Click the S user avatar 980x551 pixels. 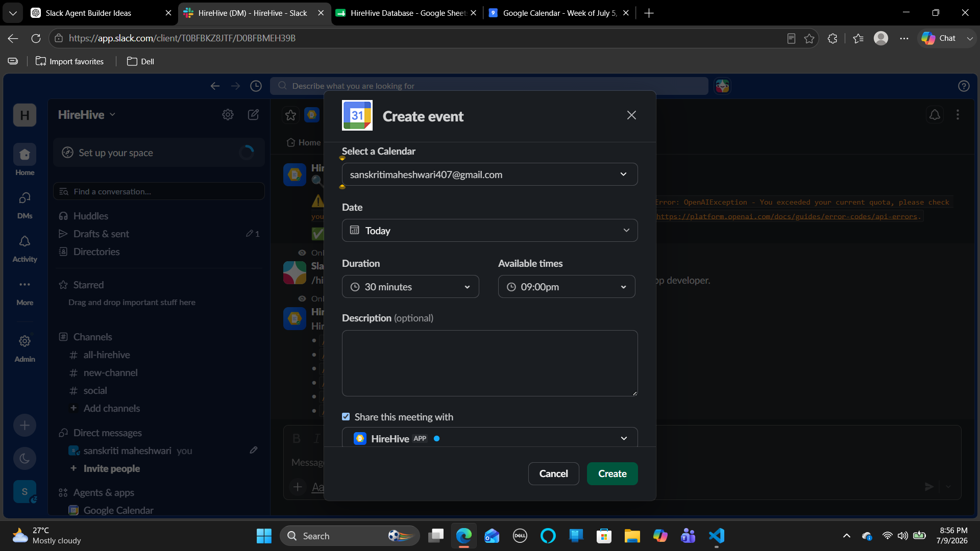click(24, 491)
